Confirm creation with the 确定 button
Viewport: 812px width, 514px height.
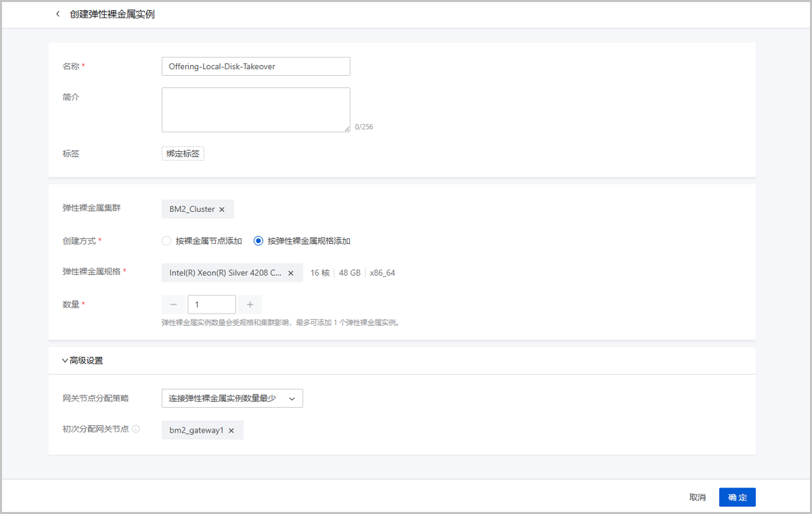[737, 498]
